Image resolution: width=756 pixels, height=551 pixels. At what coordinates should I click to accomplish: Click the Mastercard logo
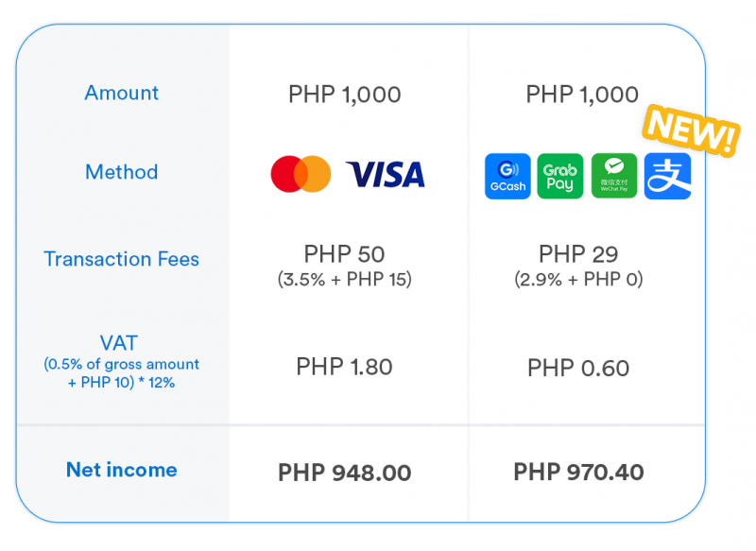[301, 174]
